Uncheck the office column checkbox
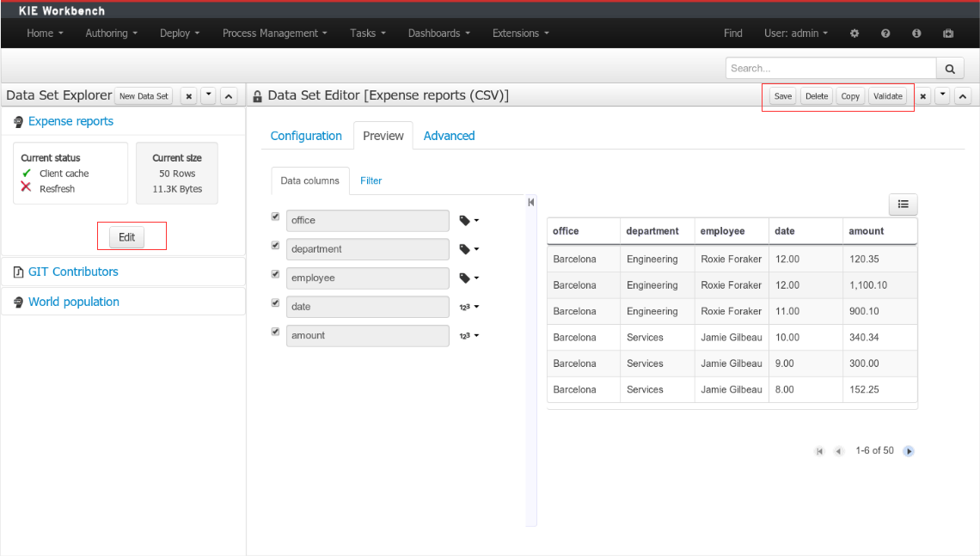This screenshot has height=556, width=980. tap(276, 217)
